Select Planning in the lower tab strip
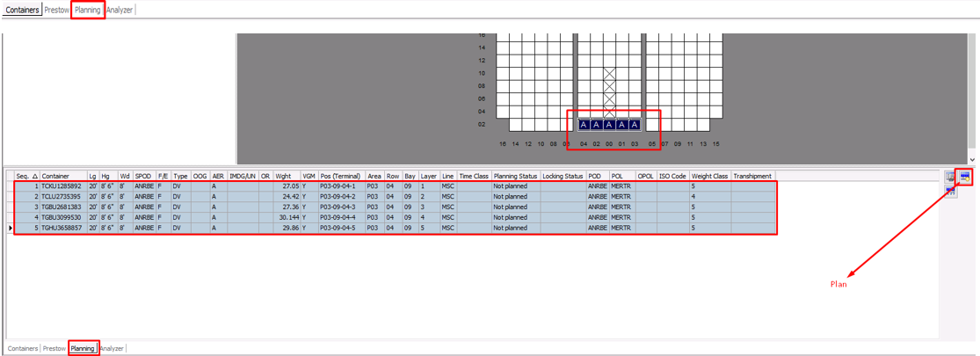Screen dimensions: 980x356 point(83,348)
